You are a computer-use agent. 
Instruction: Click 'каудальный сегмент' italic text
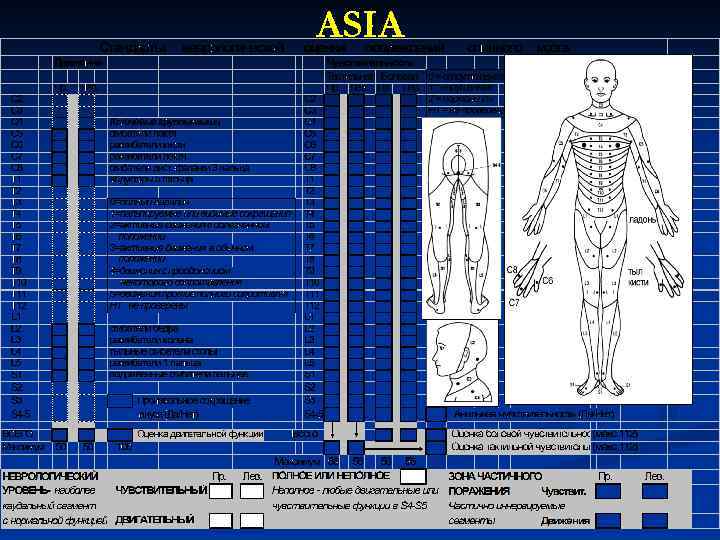pos(49,506)
